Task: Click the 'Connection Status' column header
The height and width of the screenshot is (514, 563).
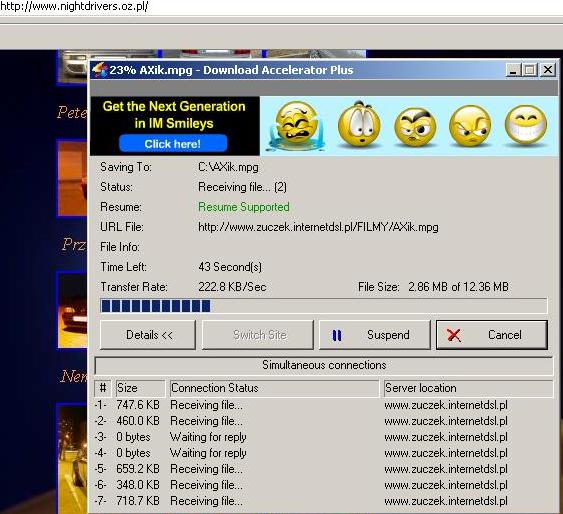Action: (274, 388)
